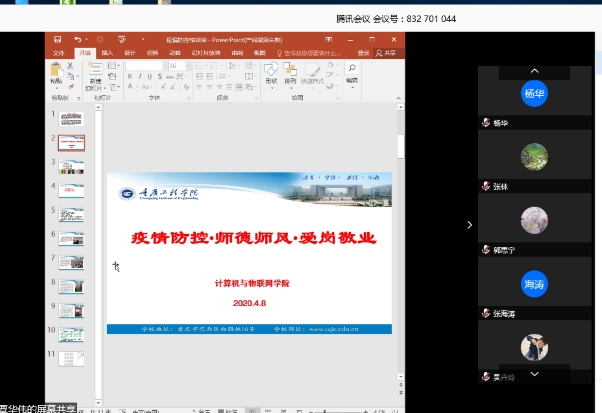The image size is (602, 413).
Task: Collapse participant panel using the side arrow
Action: coord(470,225)
